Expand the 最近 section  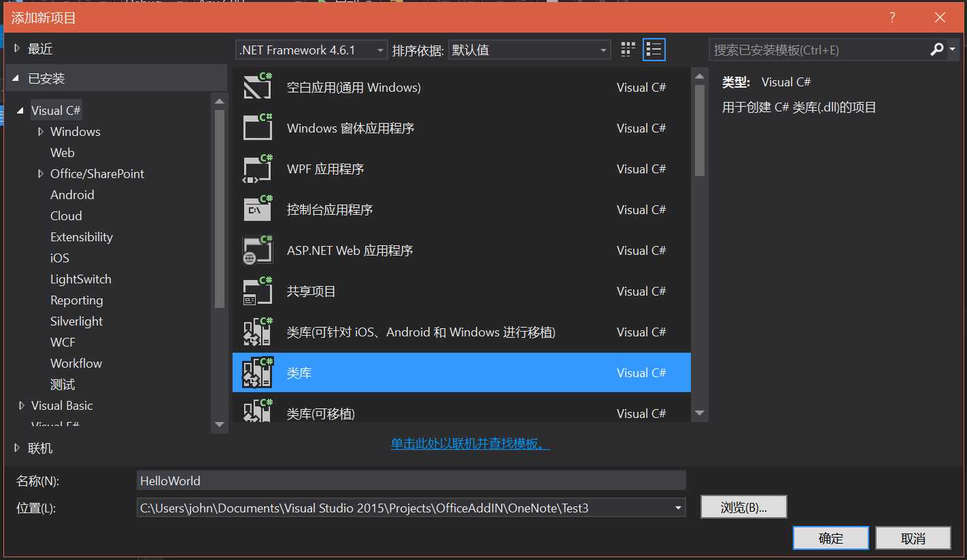[x=18, y=49]
